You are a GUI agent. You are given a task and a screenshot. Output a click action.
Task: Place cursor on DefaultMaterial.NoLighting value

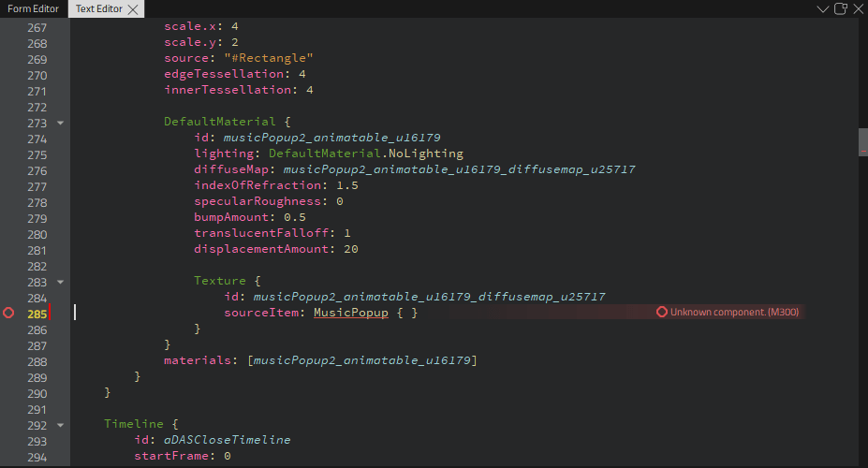click(365, 154)
